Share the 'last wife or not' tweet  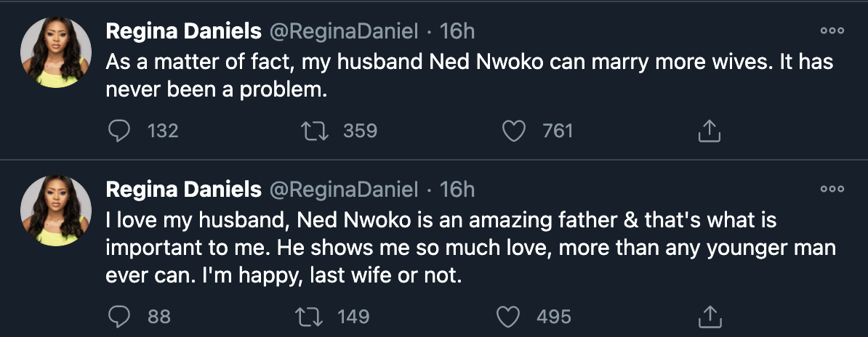tap(709, 317)
